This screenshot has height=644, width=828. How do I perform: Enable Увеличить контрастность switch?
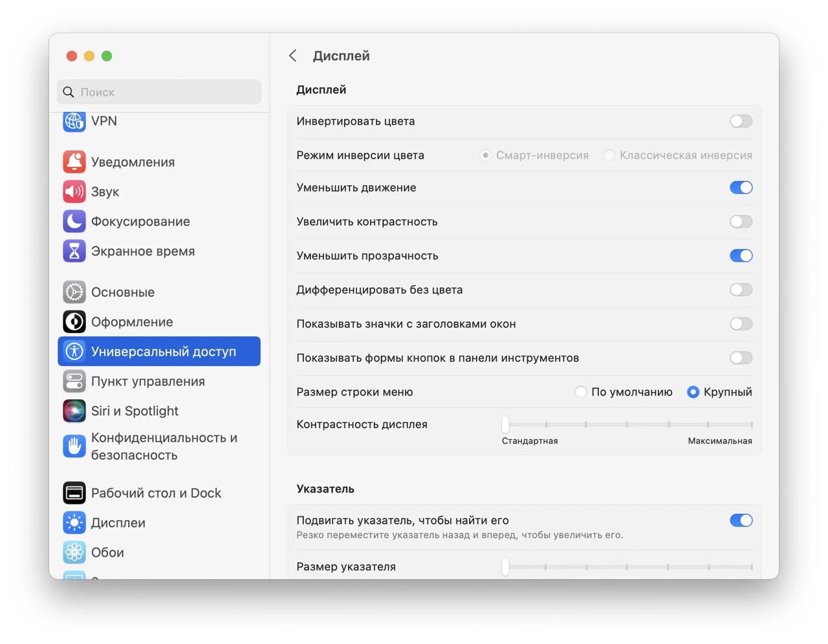click(x=741, y=221)
